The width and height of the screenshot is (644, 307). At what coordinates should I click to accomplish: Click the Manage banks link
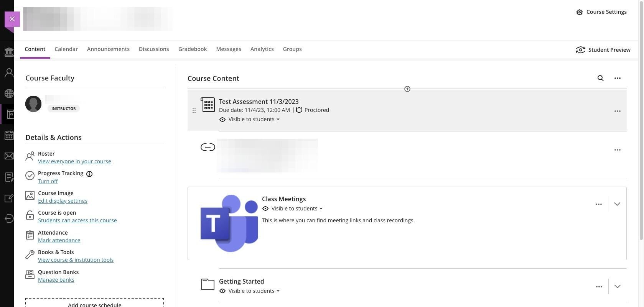click(56, 280)
